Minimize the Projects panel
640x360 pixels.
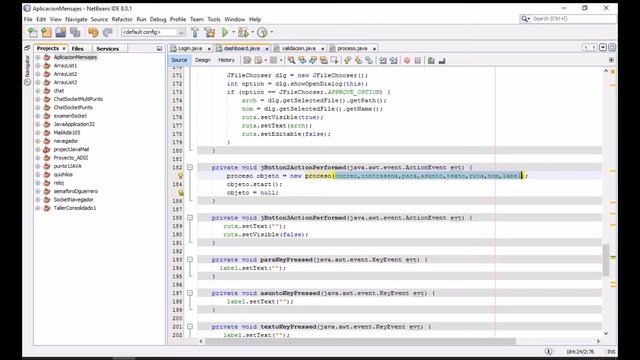[x=159, y=49]
